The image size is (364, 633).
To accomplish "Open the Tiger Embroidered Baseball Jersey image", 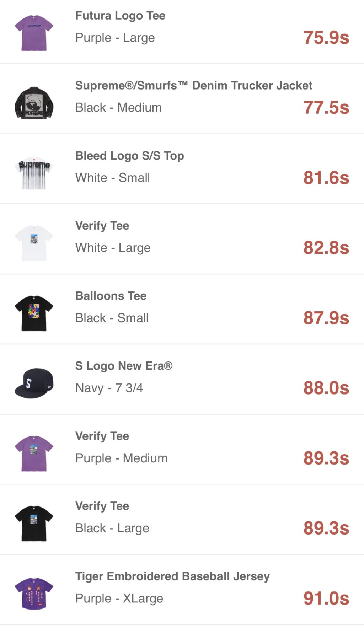I will pos(34,594).
